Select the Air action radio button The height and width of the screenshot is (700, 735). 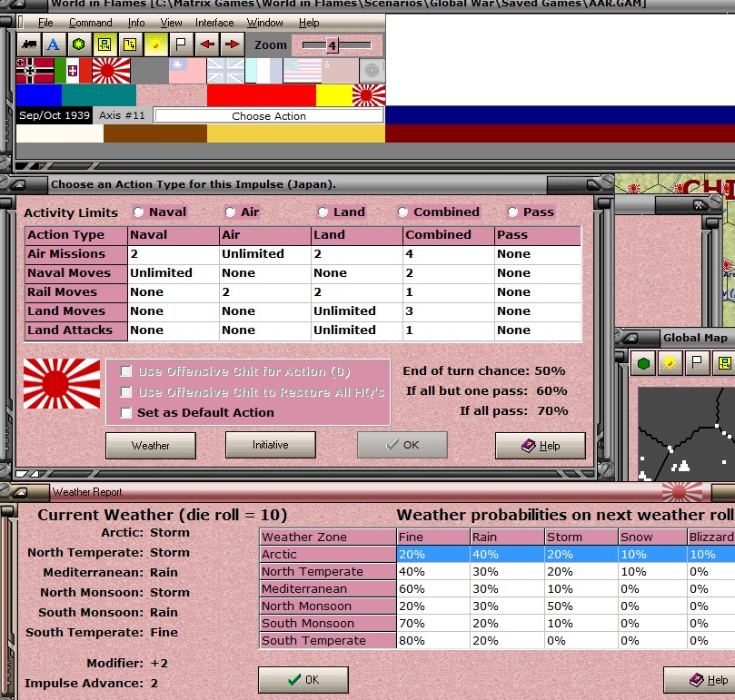[230, 212]
